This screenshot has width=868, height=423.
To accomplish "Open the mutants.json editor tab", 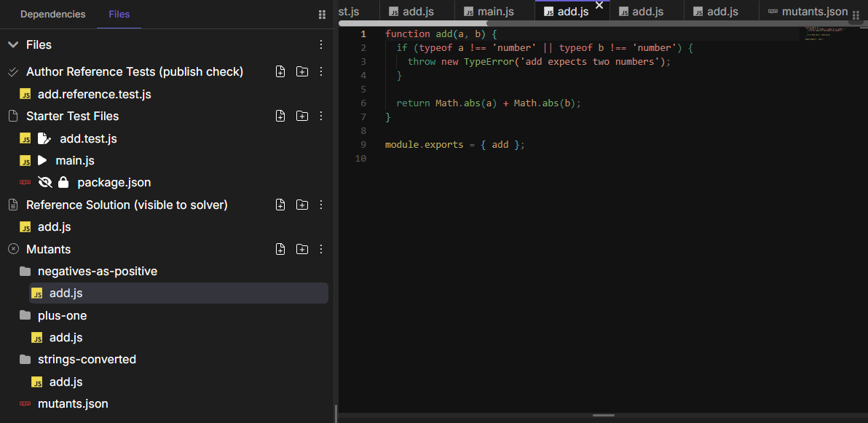I will (x=808, y=12).
